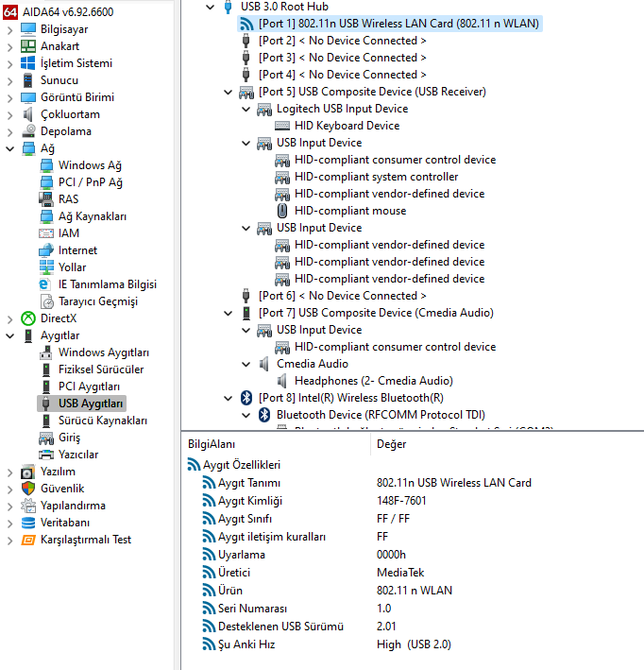This screenshot has height=670, width=644.
Task: Click the Internet globe icon
Action: (45, 250)
